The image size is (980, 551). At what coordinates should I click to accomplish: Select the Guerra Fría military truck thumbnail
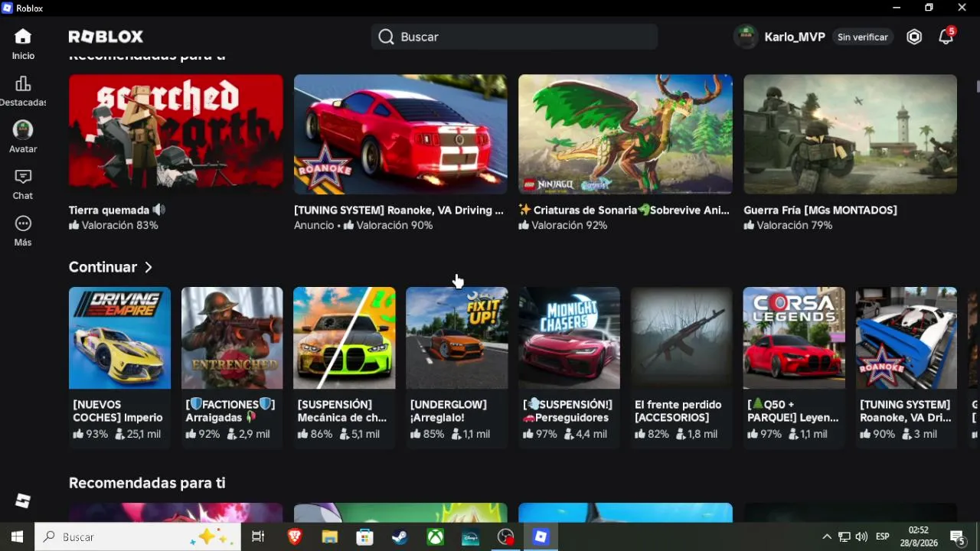850,134
